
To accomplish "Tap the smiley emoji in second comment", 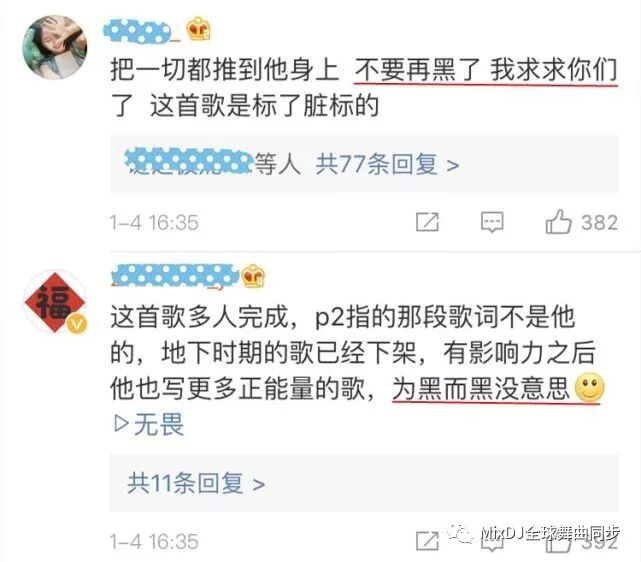I will click(589, 387).
